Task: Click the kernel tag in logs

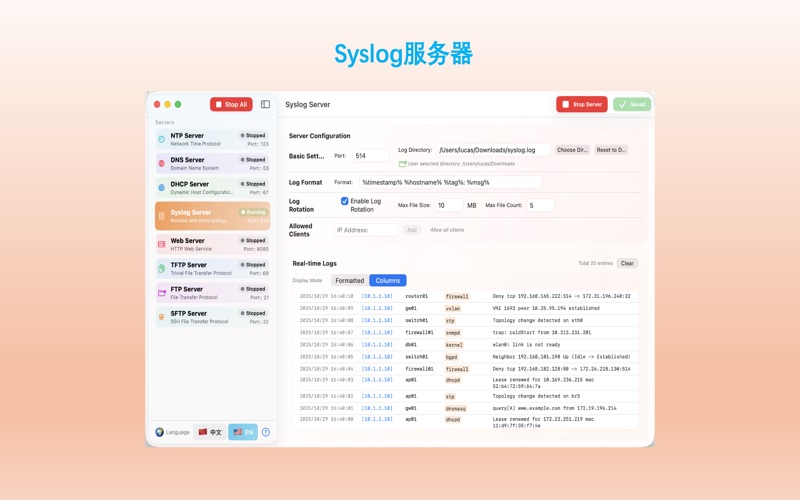Action: pos(454,345)
